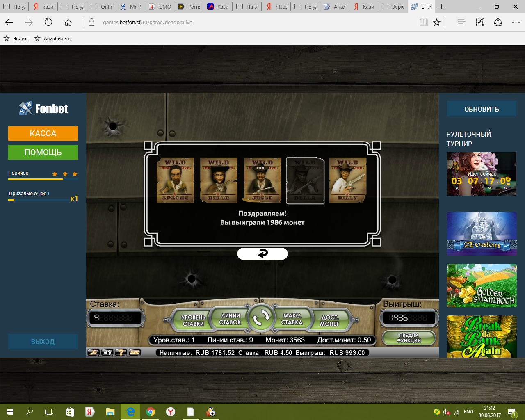Open Break da Bank Again thumbnail
525x420 pixels.
pyautogui.click(x=482, y=336)
